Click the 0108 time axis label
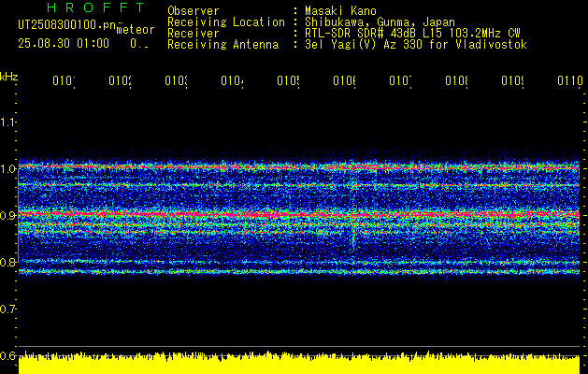This screenshot has width=588, height=374. 456,81
